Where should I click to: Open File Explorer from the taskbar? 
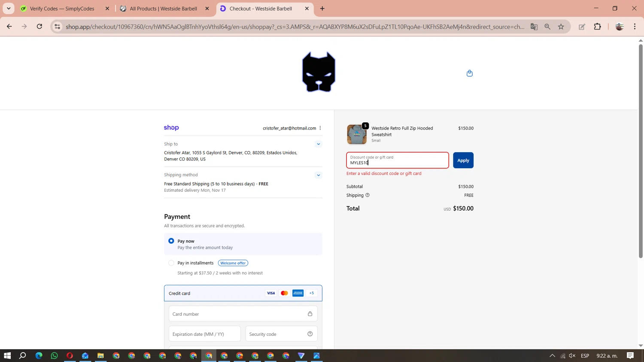click(x=100, y=356)
